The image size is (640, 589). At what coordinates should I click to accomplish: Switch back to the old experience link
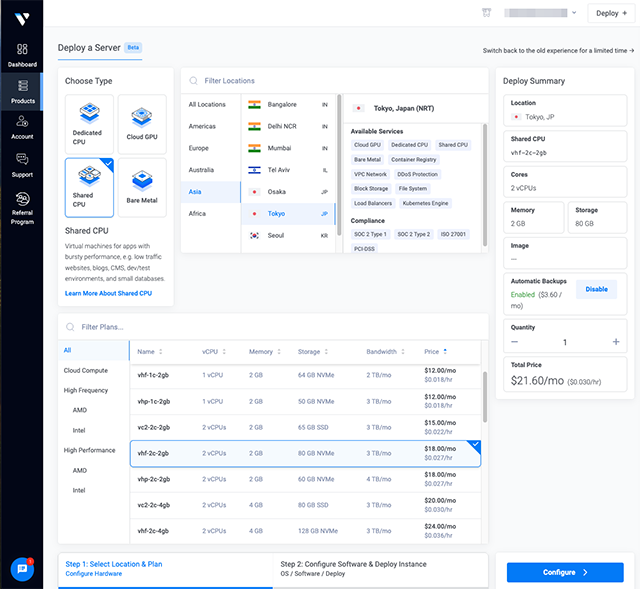(x=558, y=51)
